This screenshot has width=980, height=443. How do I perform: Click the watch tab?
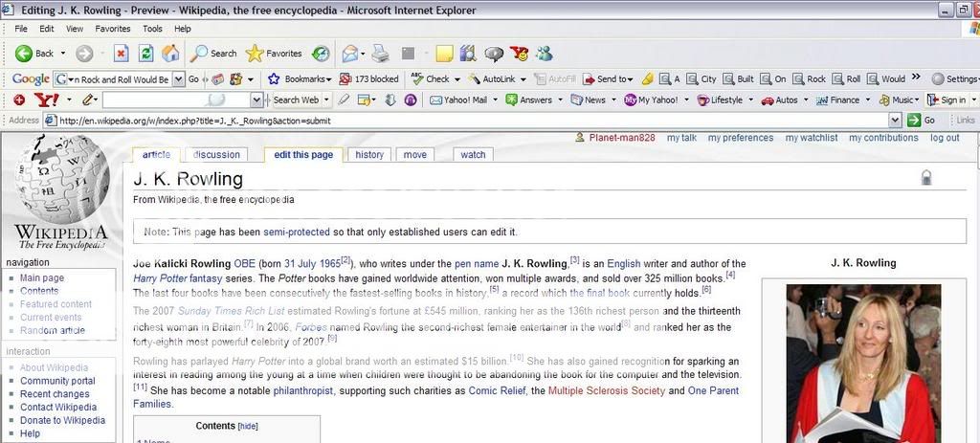point(473,154)
